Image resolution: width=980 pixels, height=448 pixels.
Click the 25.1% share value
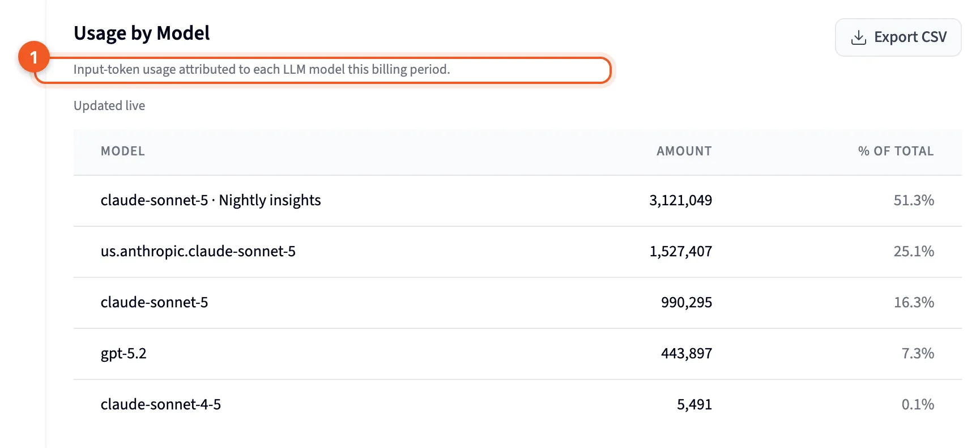coord(914,251)
